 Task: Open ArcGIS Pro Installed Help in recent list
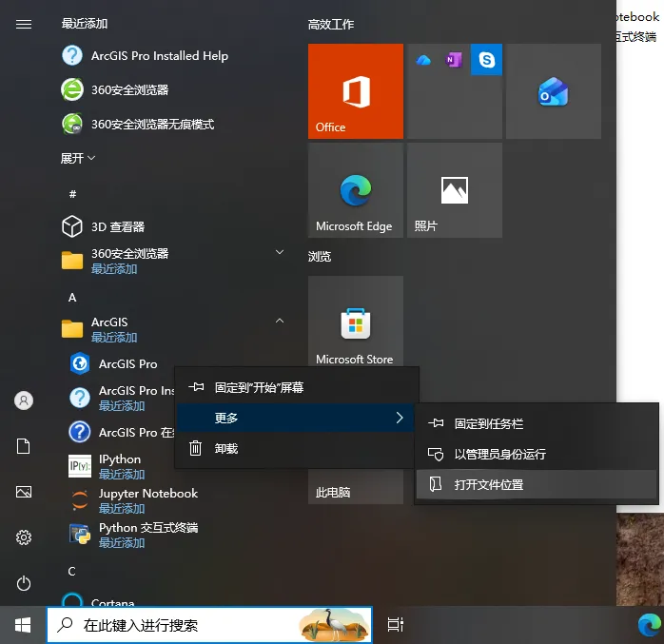click(146, 56)
